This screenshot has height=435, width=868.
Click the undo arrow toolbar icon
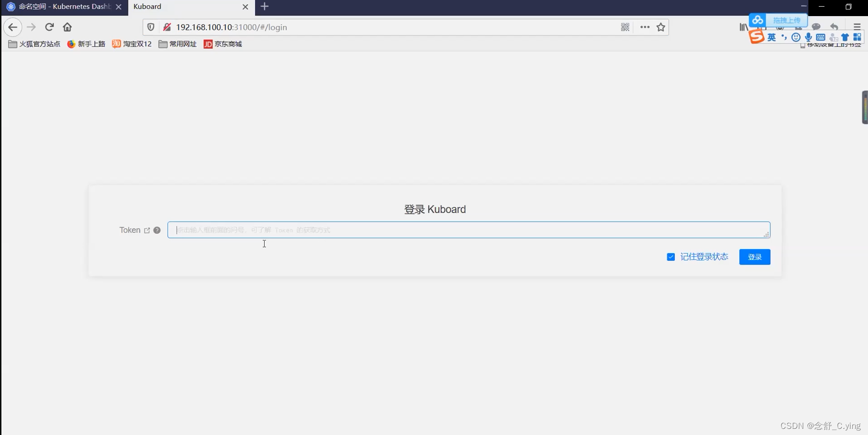[x=834, y=27]
